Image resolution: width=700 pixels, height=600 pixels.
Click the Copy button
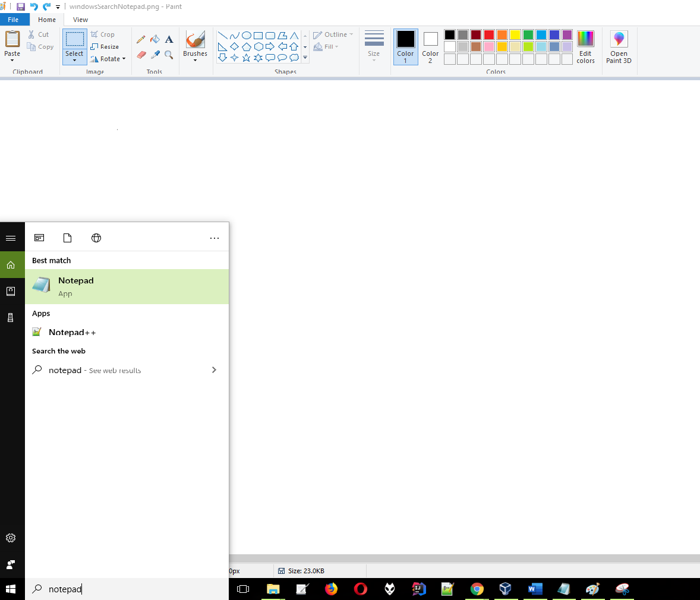coord(40,46)
